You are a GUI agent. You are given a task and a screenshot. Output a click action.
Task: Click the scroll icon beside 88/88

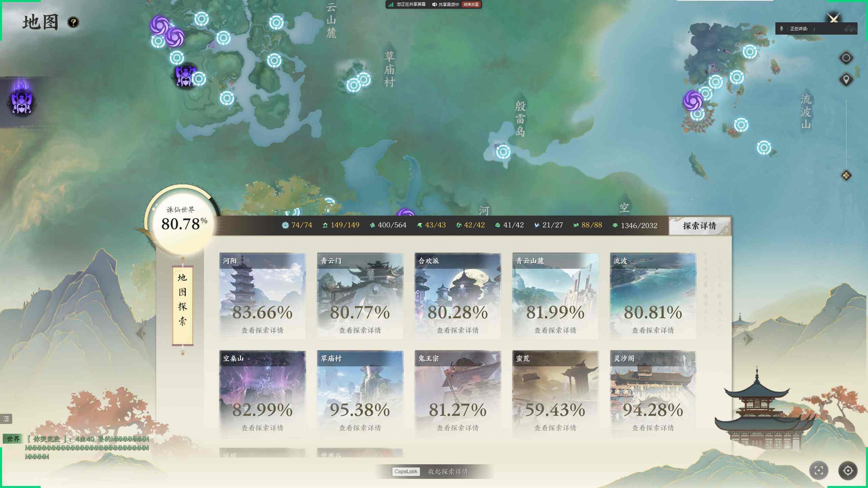576,225
